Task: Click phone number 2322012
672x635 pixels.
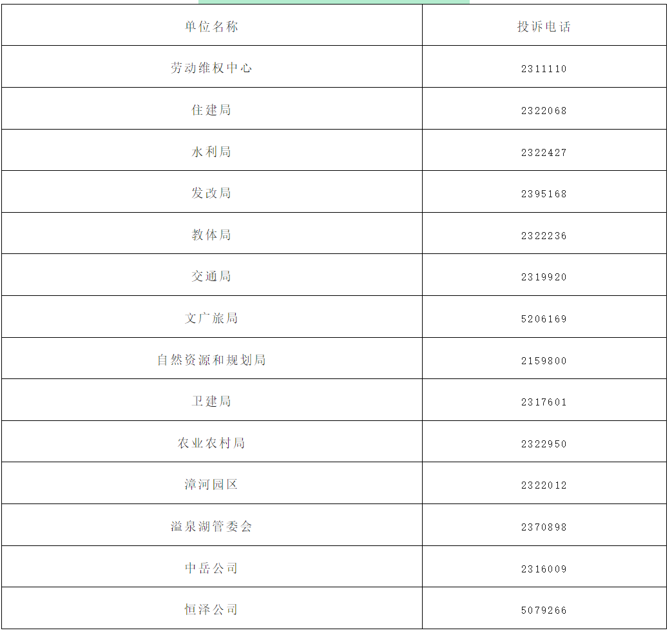Action: [x=544, y=485]
